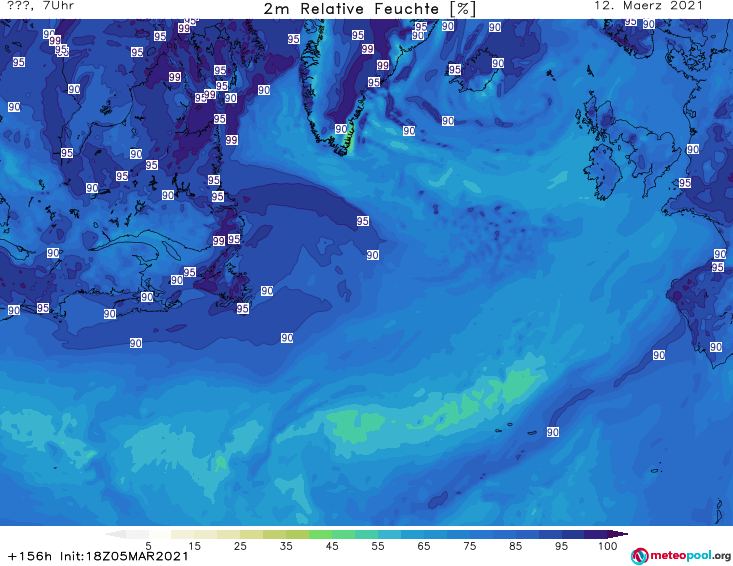Click legend tick value 35
The width and height of the screenshot is (733, 566).
pos(286,546)
